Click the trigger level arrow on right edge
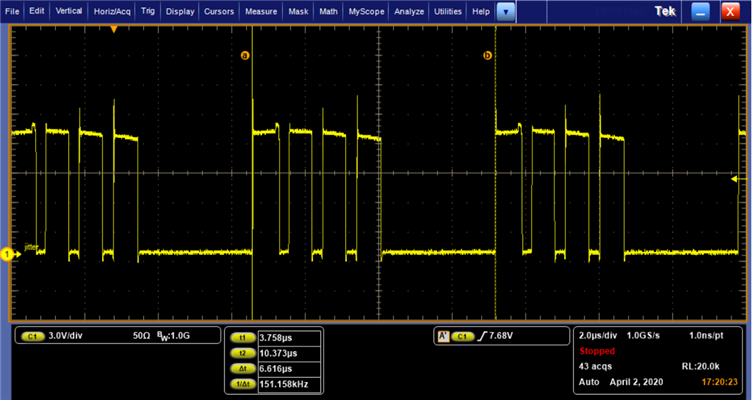 pyautogui.click(x=735, y=179)
